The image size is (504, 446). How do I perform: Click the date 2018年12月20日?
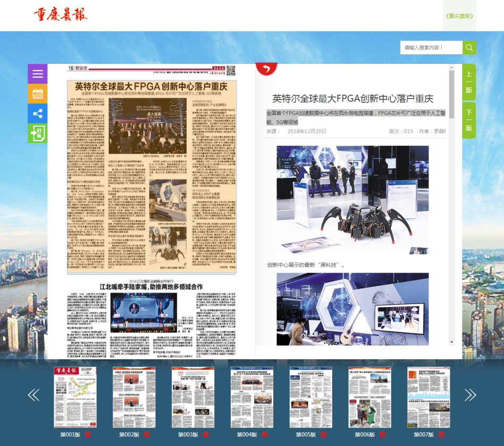[x=307, y=131]
